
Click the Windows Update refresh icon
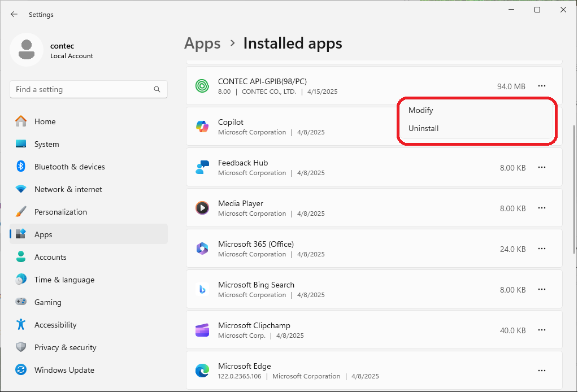(x=21, y=369)
